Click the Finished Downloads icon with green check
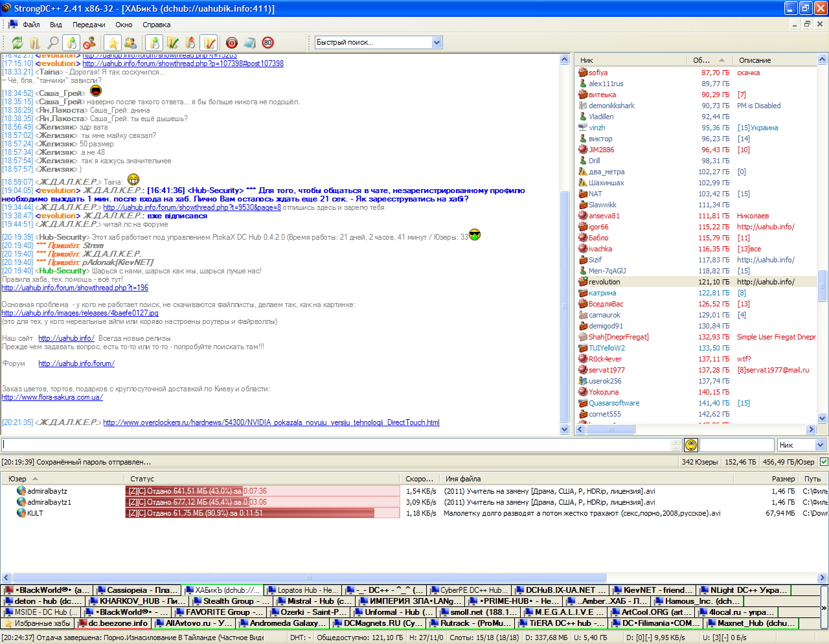 pos(172,43)
